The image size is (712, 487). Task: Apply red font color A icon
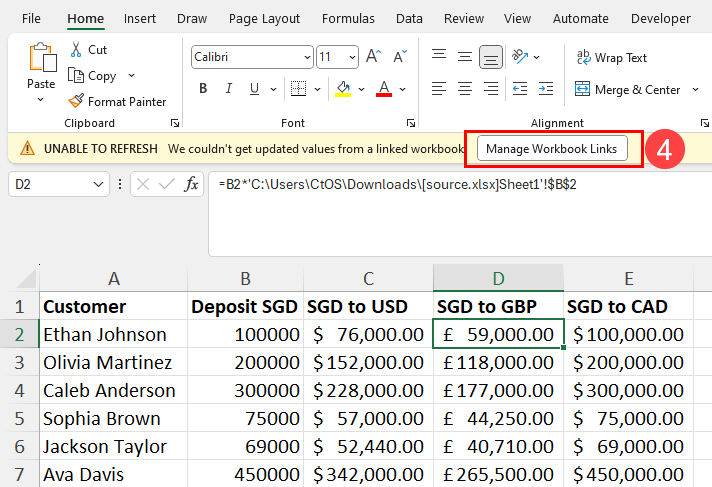click(x=384, y=89)
